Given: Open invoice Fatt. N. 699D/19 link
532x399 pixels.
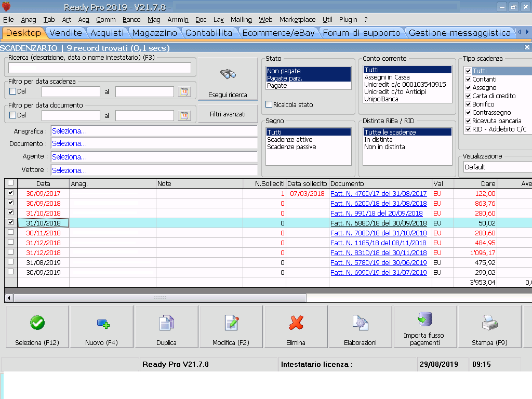Looking at the screenshot, I should (x=378, y=272).
